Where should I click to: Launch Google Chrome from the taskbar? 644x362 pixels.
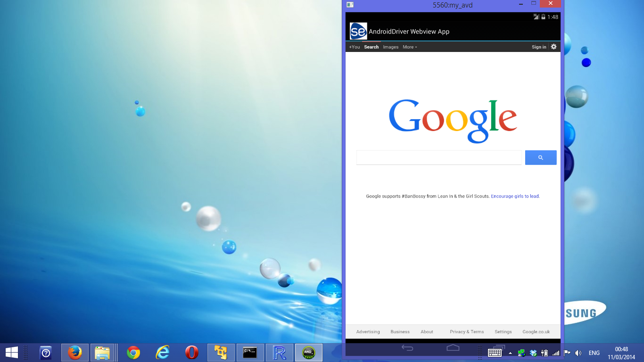tap(133, 353)
